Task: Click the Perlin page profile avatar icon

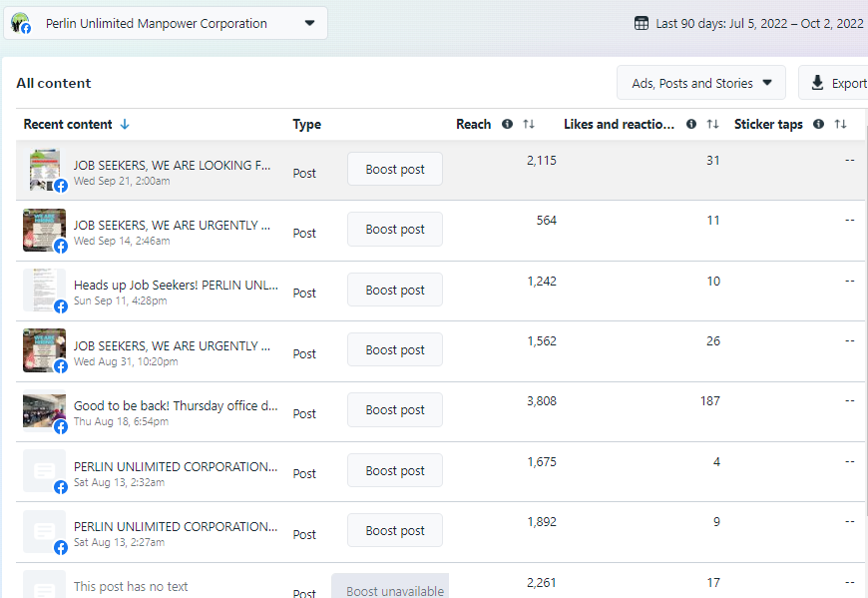Action: pyautogui.click(x=21, y=23)
